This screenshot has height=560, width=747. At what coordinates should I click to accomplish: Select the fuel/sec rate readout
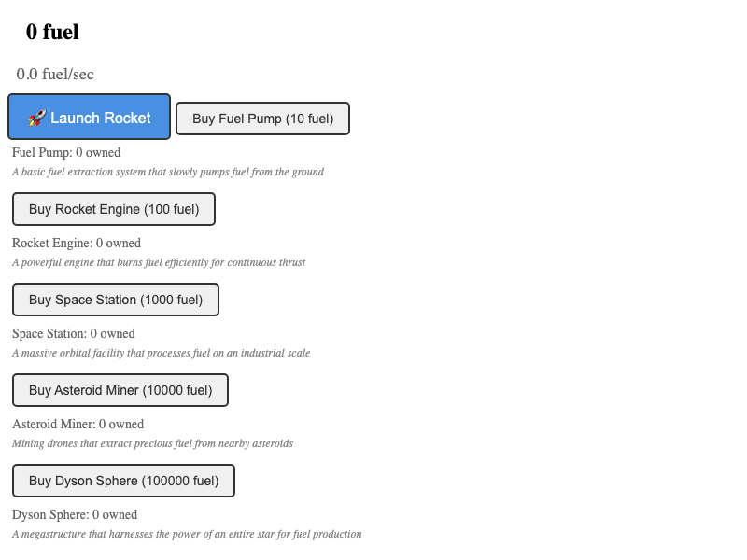(55, 74)
